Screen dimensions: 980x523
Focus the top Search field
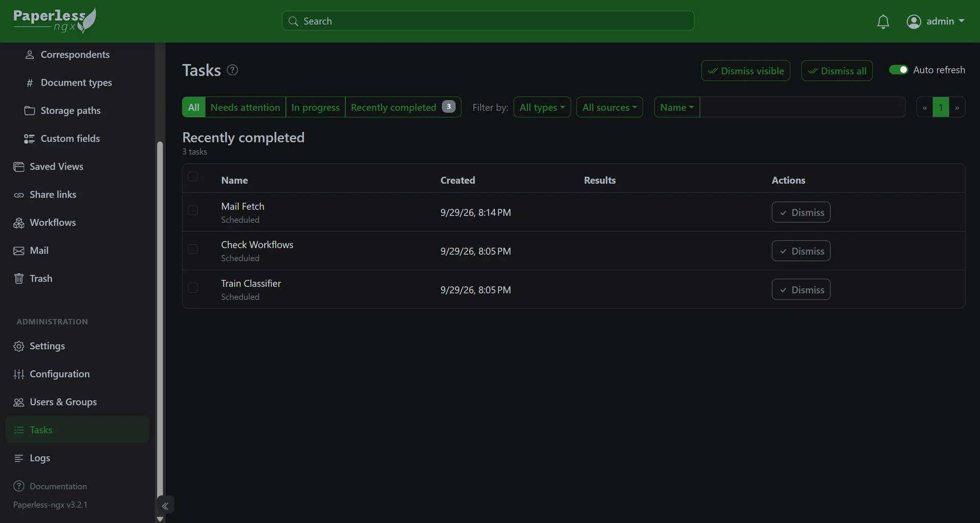pyautogui.click(x=488, y=21)
